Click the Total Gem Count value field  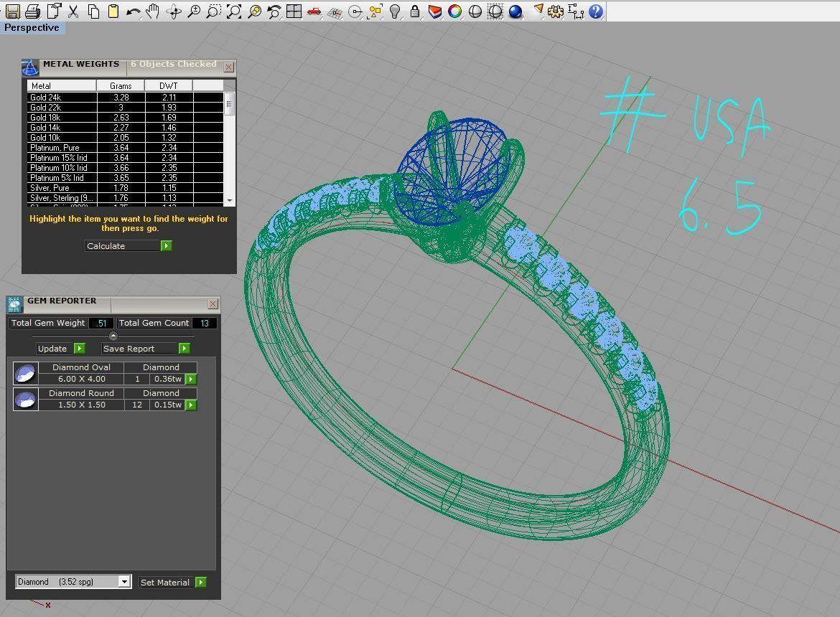point(204,323)
